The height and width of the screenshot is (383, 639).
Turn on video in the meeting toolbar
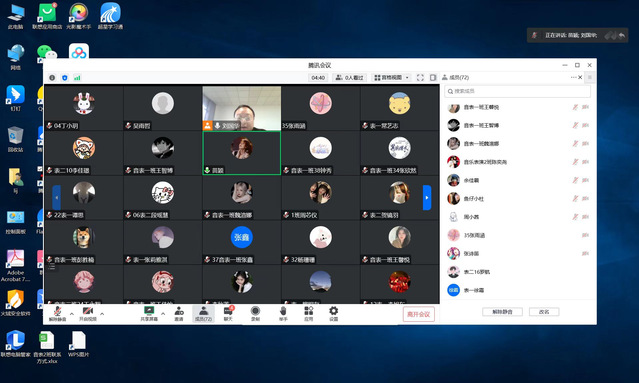(x=88, y=314)
